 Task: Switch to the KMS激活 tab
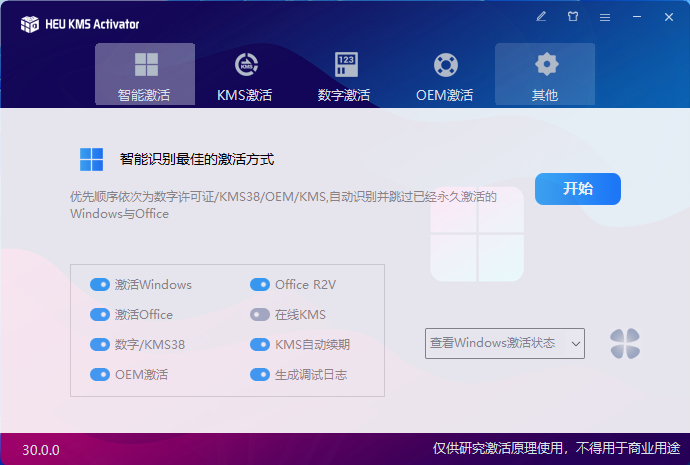click(x=245, y=75)
